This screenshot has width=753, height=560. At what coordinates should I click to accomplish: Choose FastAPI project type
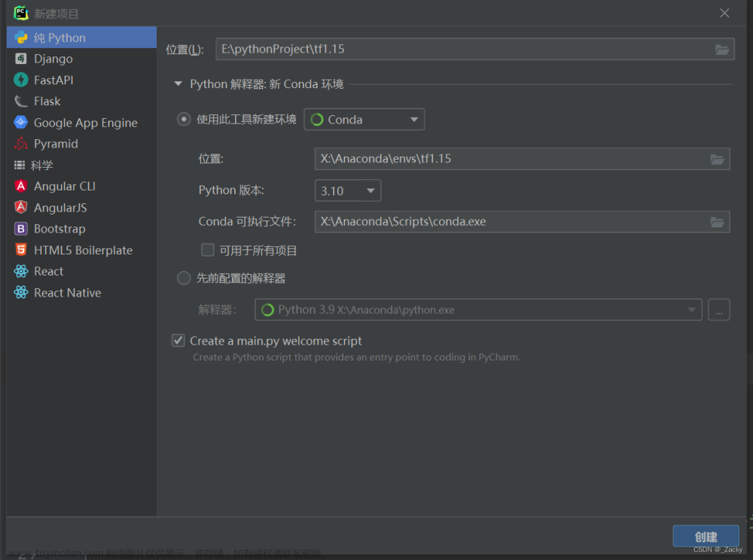point(81,80)
